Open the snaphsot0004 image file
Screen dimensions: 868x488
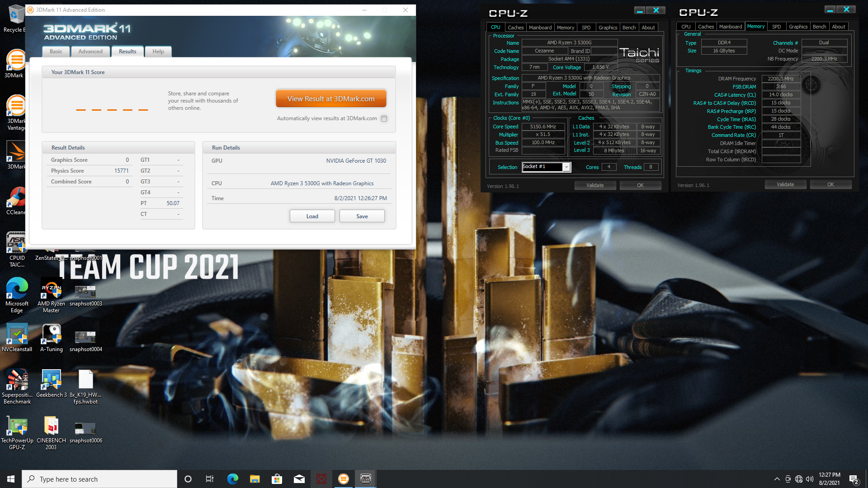[x=85, y=341]
